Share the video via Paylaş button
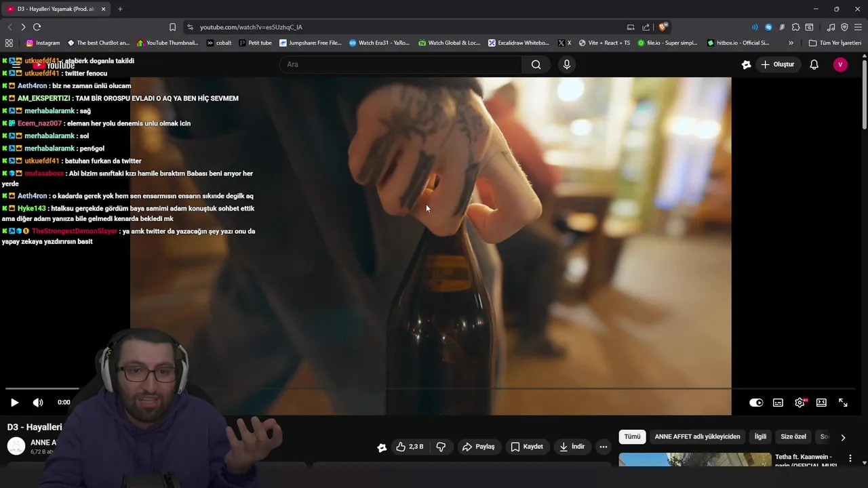Image resolution: width=868 pixels, height=488 pixels. pyautogui.click(x=478, y=447)
